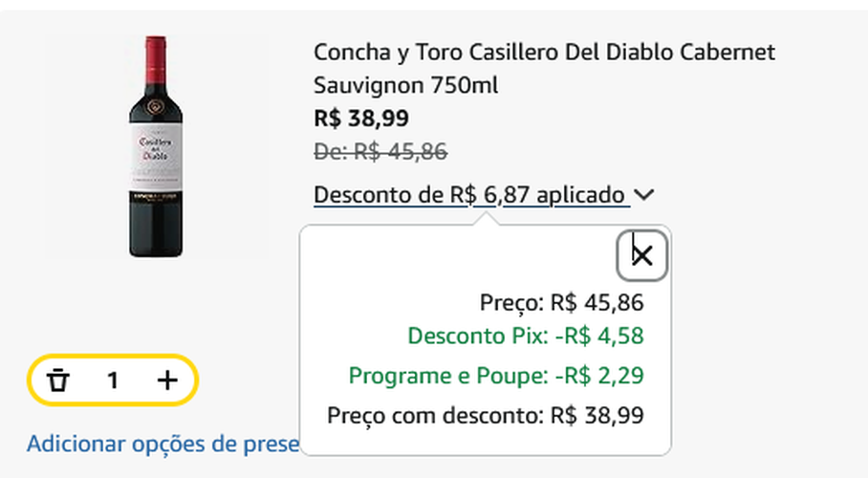868x478 pixels.
Task: Click 'Sauvignon 750ml' in the product name
Action: coord(406,85)
